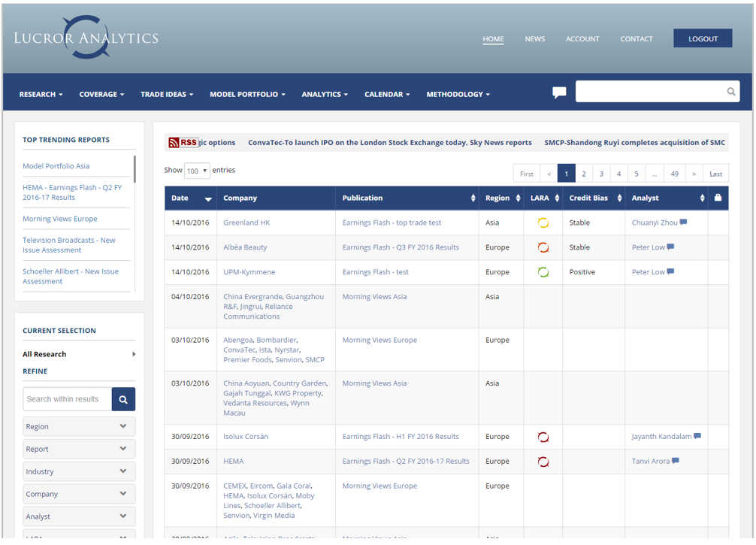The height and width of the screenshot is (545, 756).
Task: Open Television Broadcasts New Issue Assessment link
Action: coord(69,245)
